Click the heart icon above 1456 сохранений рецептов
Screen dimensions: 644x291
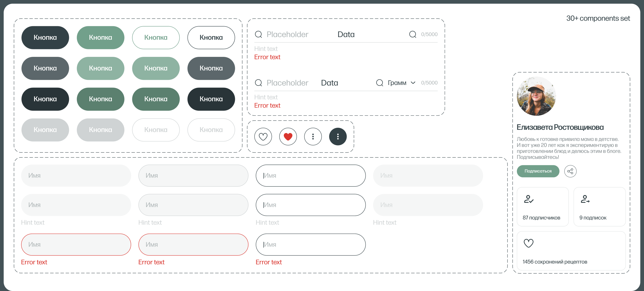pos(529,243)
